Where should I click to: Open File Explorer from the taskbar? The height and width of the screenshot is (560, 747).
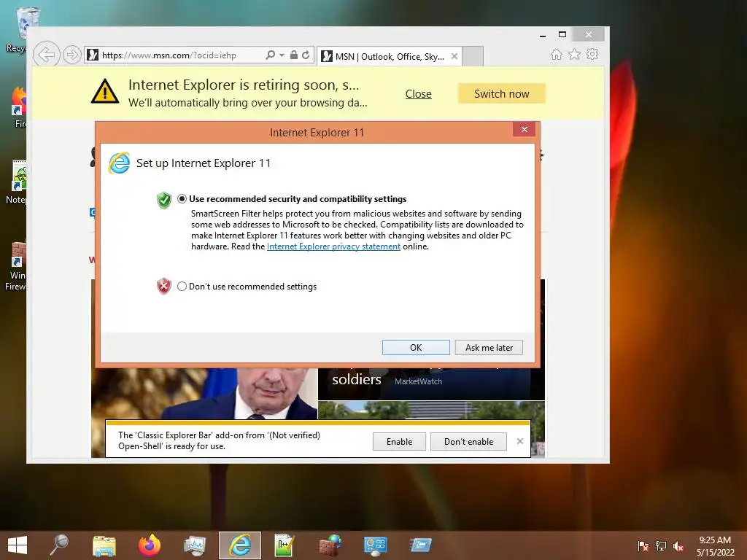(x=104, y=545)
